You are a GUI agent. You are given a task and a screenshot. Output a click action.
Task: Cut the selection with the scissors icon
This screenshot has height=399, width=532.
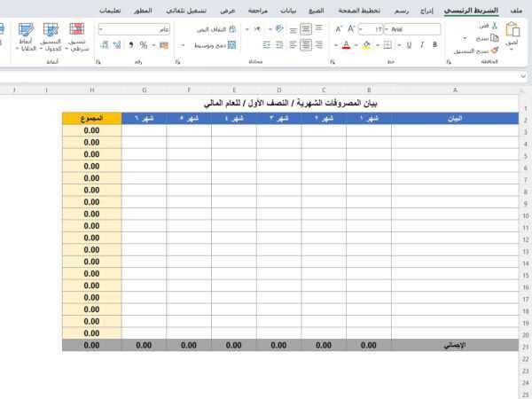[x=494, y=26]
